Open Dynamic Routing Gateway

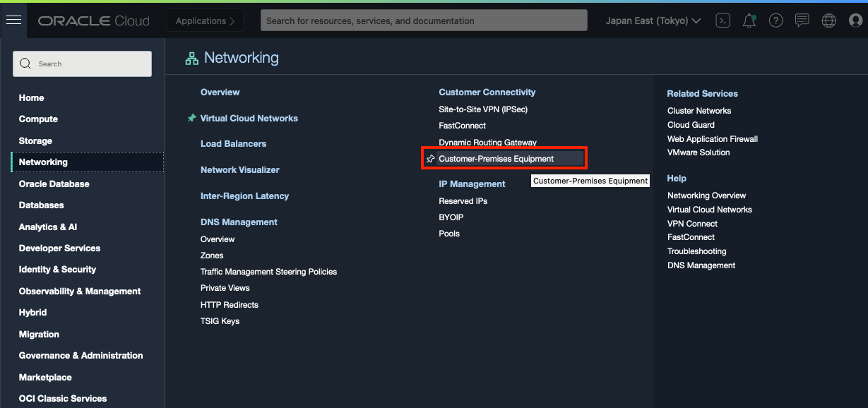pyautogui.click(x=488, y=143)
